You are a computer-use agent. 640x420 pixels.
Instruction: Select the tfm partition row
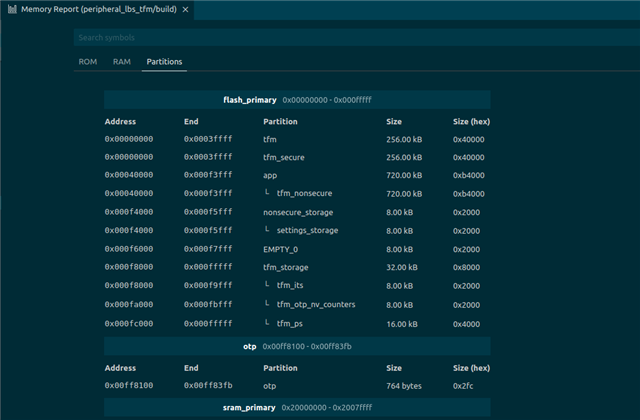269,139
